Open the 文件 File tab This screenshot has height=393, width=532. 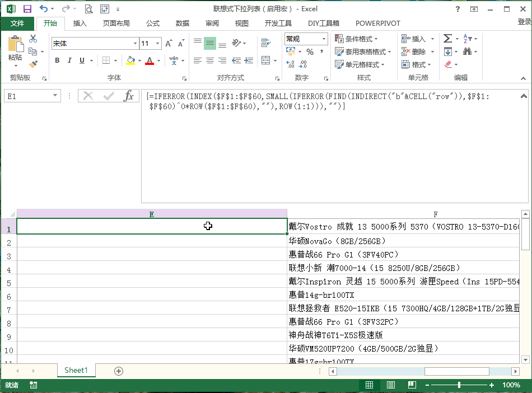click(17, 24)
